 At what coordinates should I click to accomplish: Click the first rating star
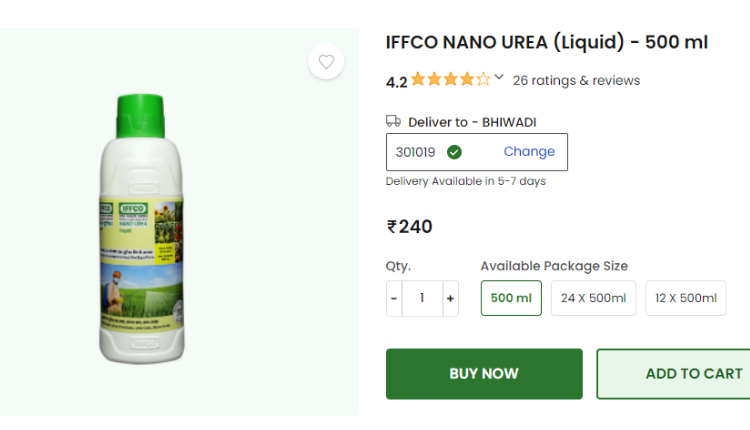pyautogui.click(x=418, y=79)
